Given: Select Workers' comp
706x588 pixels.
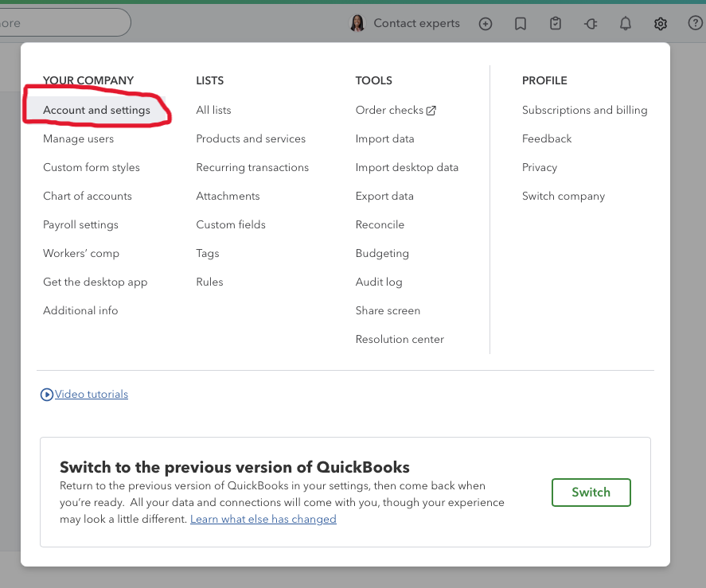Looking at the screenshot, I should 81,253.
